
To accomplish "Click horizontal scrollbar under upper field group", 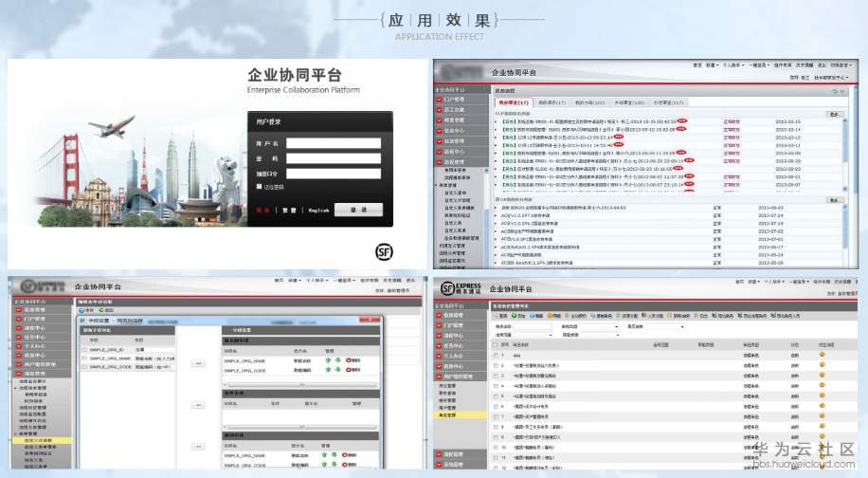I will point(300,385).
